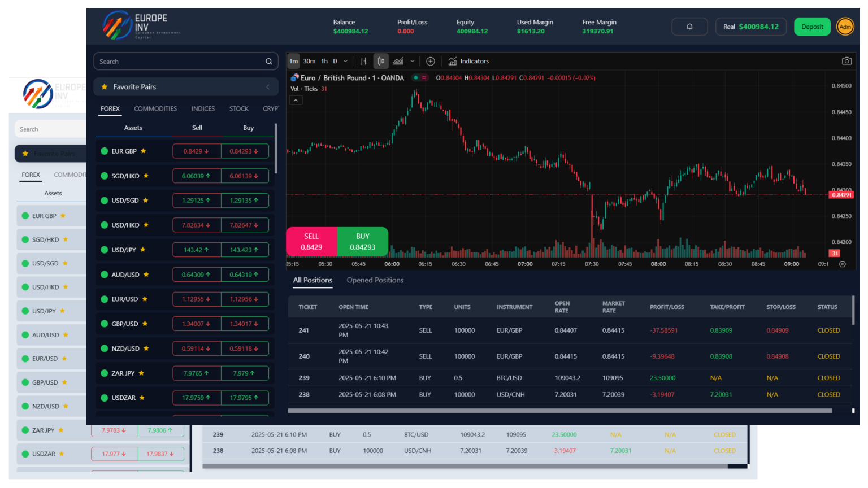Select the area chart style icon
Screen dimensions: 868x488
398,61
